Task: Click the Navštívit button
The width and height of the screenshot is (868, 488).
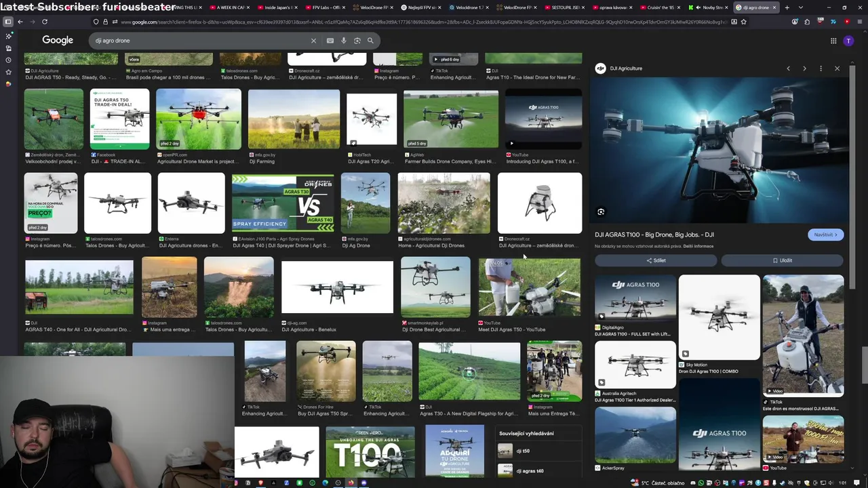Action: click(x=825, y=235)
